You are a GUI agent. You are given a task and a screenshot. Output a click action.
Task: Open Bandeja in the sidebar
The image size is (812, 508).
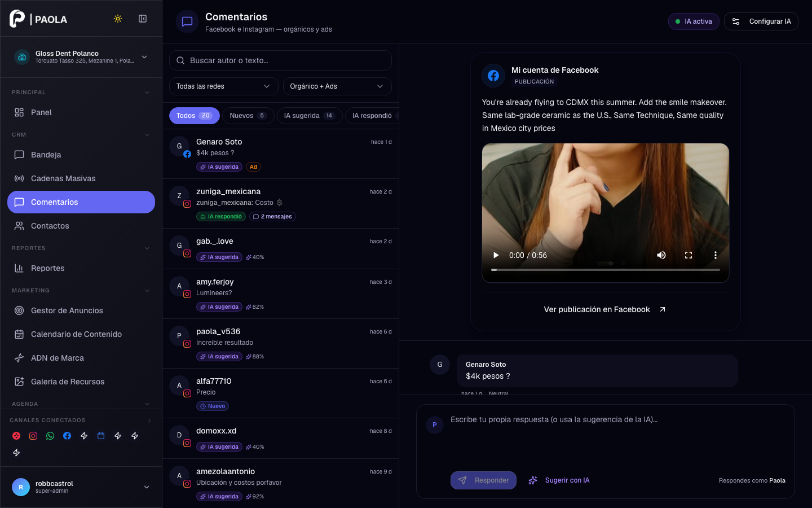pos(81,155)
